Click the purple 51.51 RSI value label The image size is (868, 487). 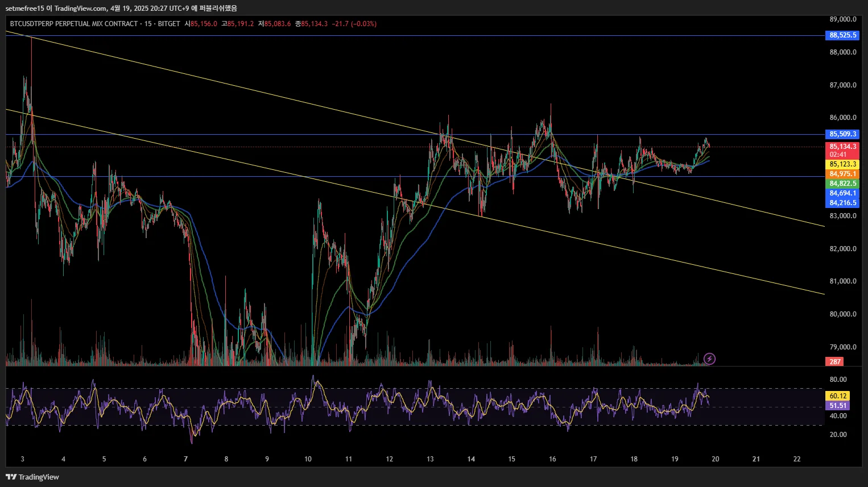[837, 406]
